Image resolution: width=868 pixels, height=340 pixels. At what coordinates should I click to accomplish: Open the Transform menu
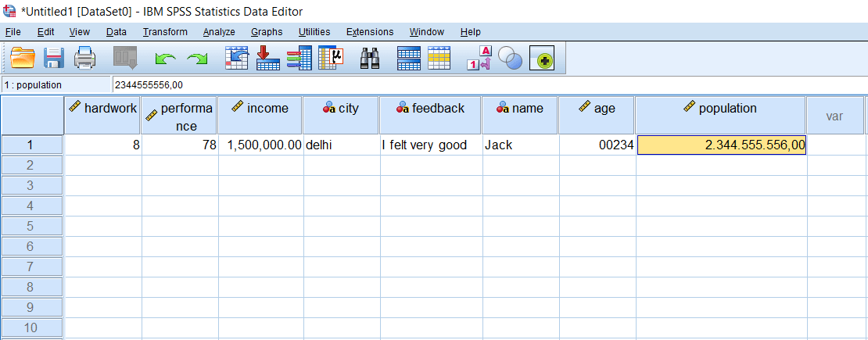pos(165,32)
